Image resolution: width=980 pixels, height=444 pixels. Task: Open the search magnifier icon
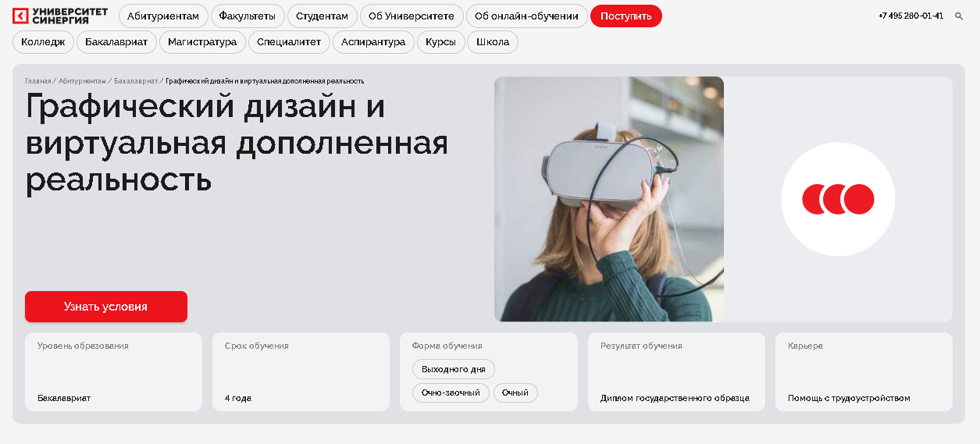(x=959, y=16)
